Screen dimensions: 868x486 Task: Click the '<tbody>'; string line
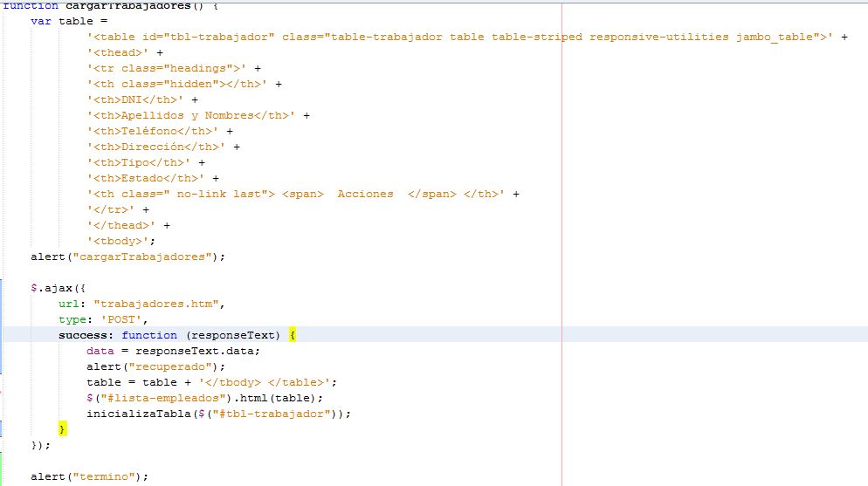click(121, 241)
